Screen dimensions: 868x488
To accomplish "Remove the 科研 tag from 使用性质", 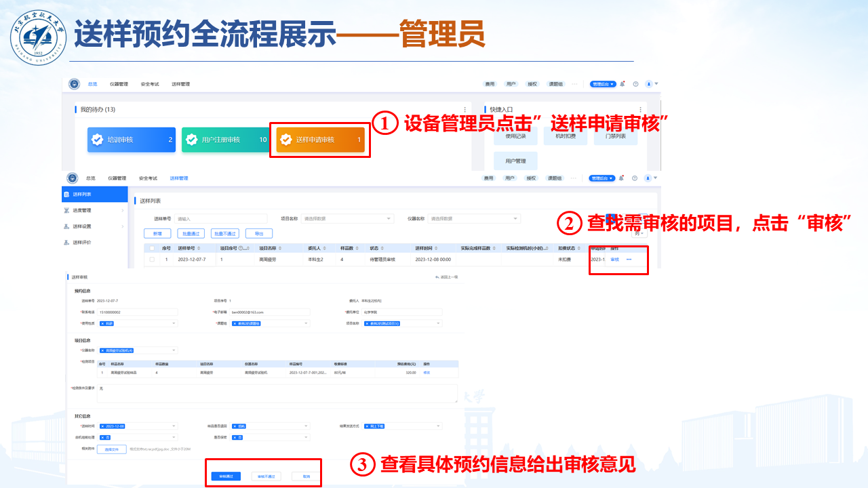I will coord(102,323).
